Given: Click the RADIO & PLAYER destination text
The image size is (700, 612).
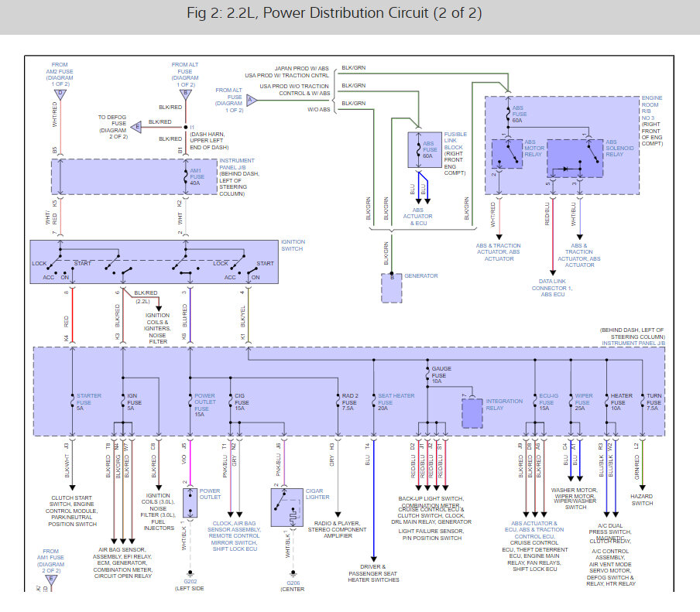Looking at the screenshot, I should tap(337, 529).
